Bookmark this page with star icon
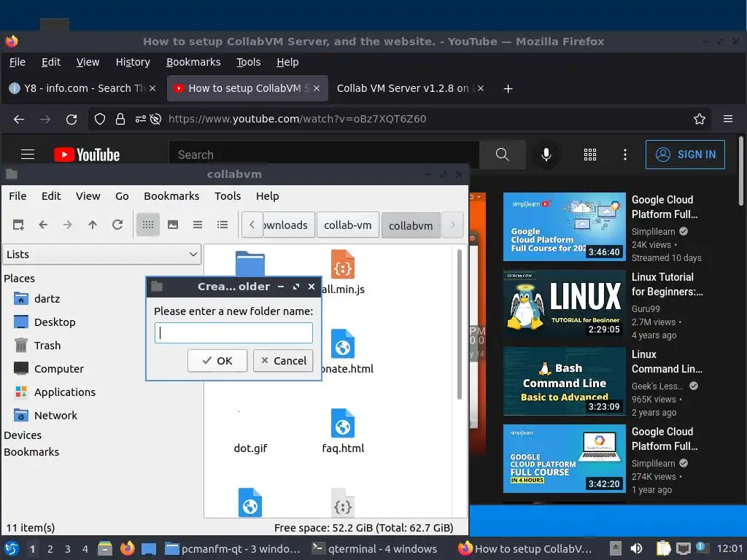 [700, 119]
